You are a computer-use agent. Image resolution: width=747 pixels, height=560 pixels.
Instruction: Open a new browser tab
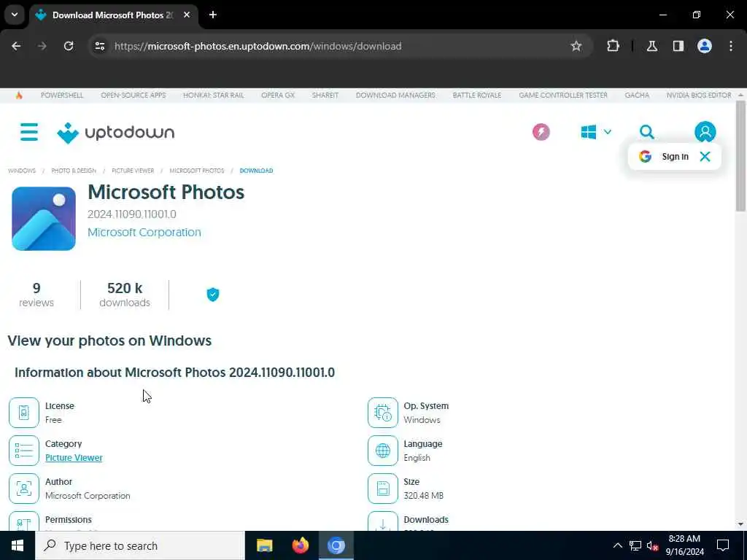[x=213, y=15]
